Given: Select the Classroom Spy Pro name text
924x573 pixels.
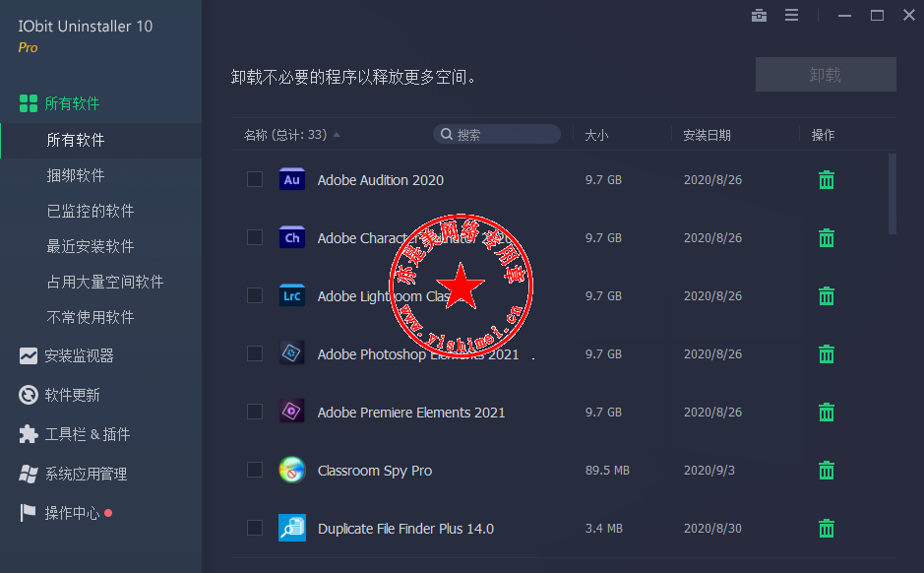Looking at the screenshot, I should (375, 471).
